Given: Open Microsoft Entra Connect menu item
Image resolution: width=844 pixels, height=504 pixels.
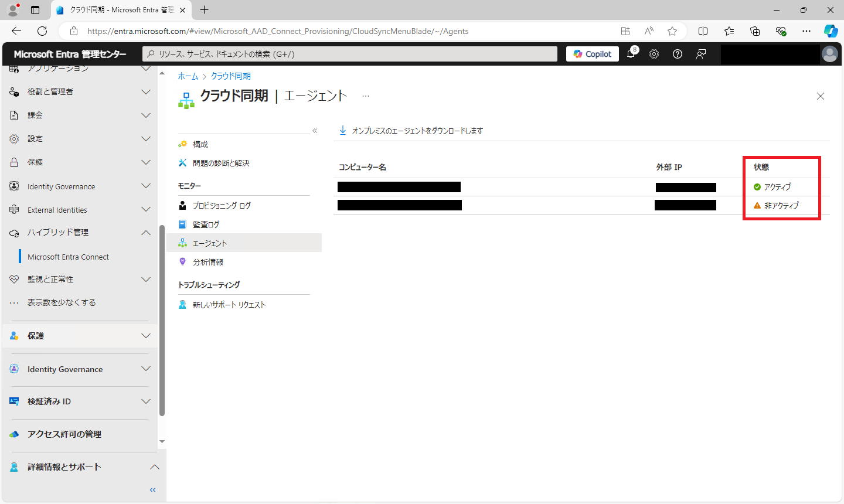Looking at the screenshot, I should (68, 257).
